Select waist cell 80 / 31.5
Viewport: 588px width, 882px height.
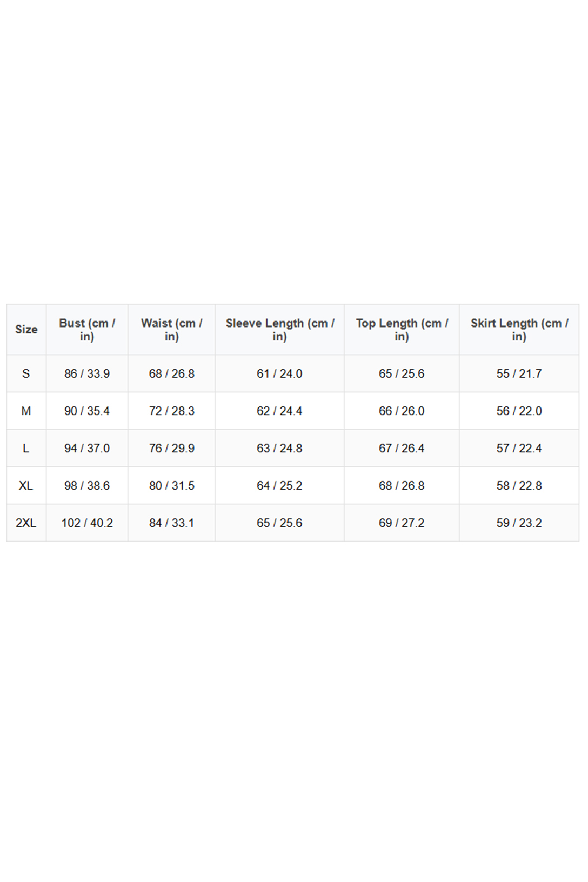(171, 485)
